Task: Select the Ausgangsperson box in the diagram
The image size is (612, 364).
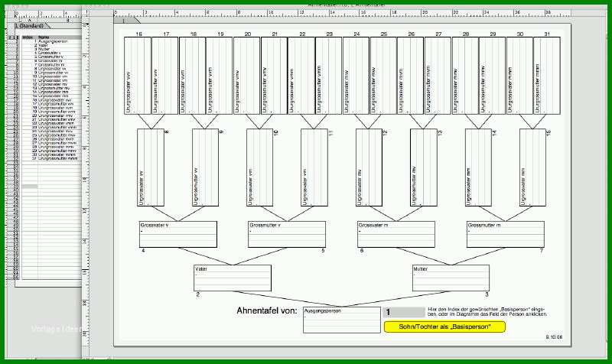Action: [x=341, y=320]
